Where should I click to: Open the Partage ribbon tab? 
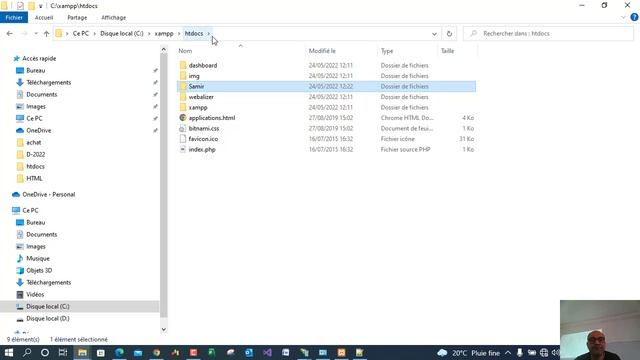click(77, 18)
